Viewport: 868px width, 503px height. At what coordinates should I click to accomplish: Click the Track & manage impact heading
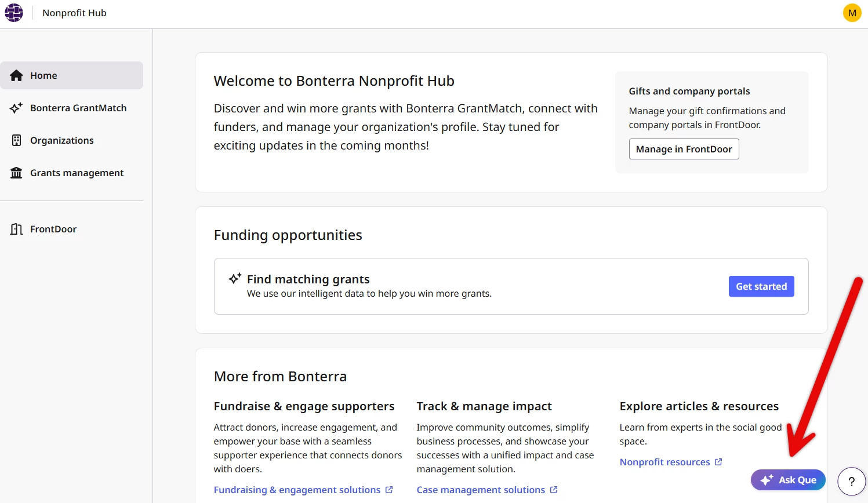(484, 406)
